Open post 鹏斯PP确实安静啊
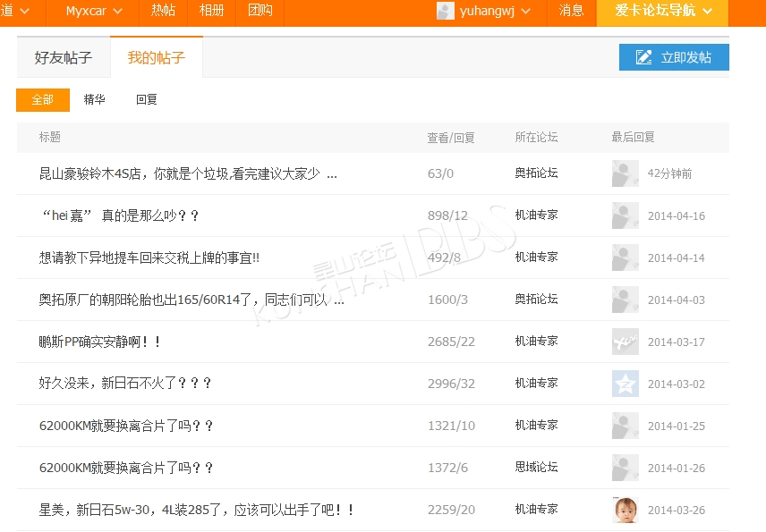This screenshot has height=532, width=766. [x=99, y=342]
